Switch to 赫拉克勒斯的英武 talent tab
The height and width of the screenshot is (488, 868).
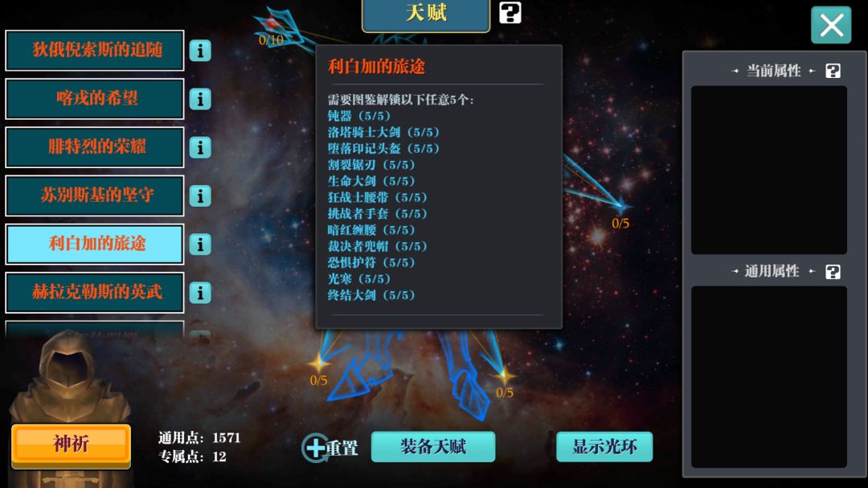95,293
